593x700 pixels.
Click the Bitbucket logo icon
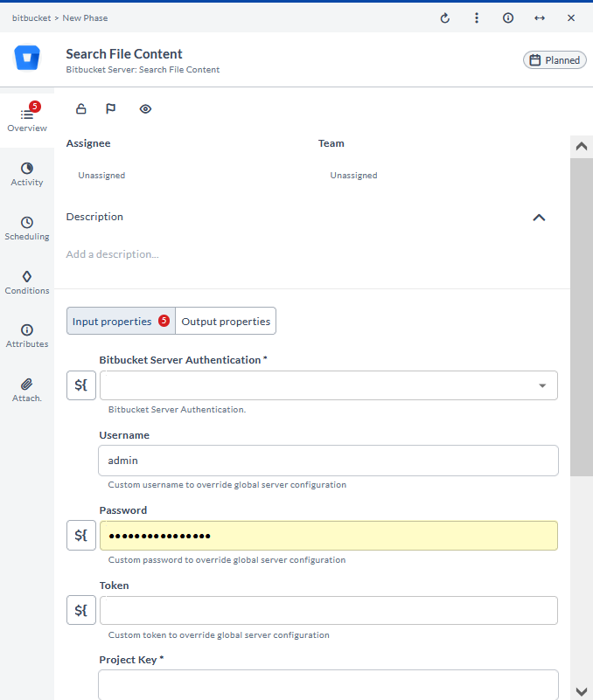(x=27, y=59)
